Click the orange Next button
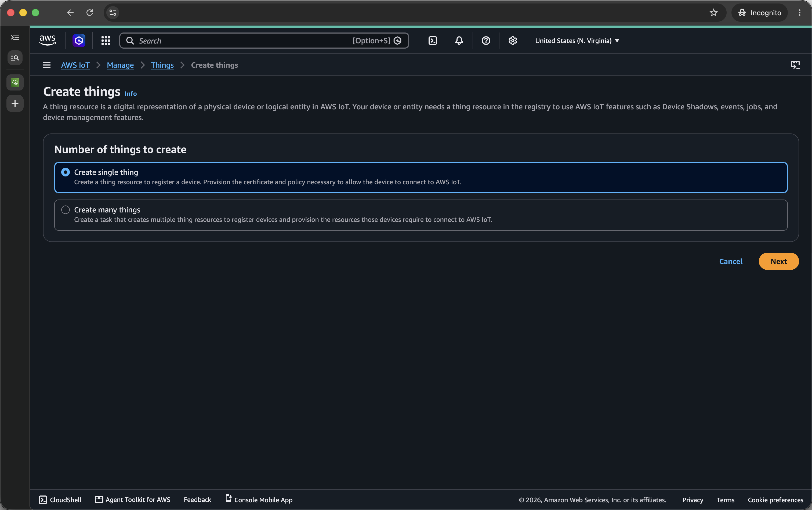The width and height of the screenshot is (812, 510). click(x=778, y=261)
